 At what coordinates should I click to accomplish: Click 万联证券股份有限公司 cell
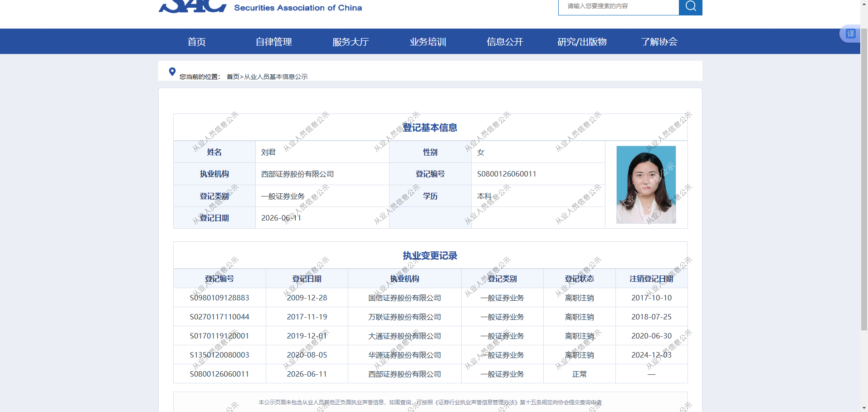[x=405, y=317]
